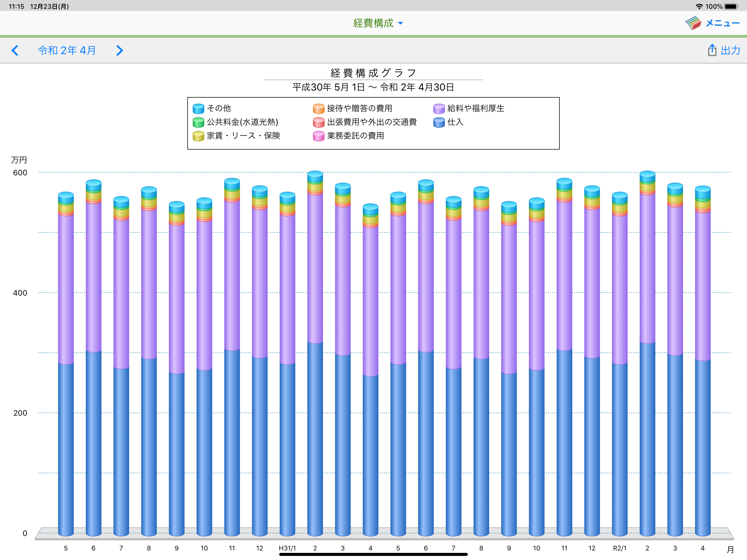Click the 給料や福利厚生 legend swatch
The width and height of the screenshot is (747, 560).
tap(439, 109)
